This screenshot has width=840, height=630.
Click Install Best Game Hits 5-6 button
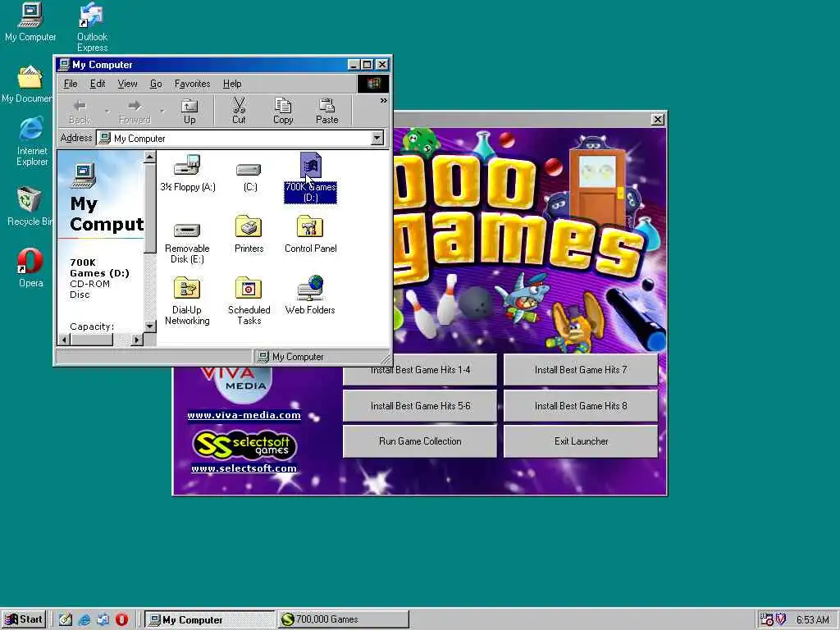point(420,405)
